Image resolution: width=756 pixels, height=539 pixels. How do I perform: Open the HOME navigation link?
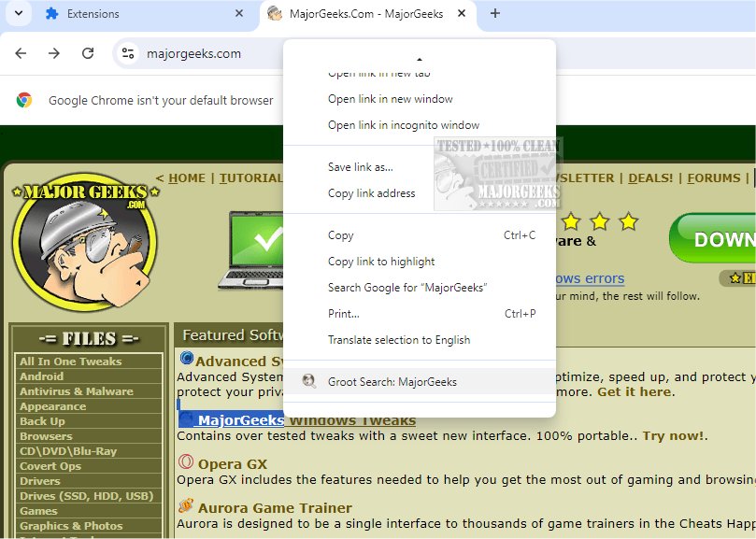pyautogui.click(x=187, y=177)
